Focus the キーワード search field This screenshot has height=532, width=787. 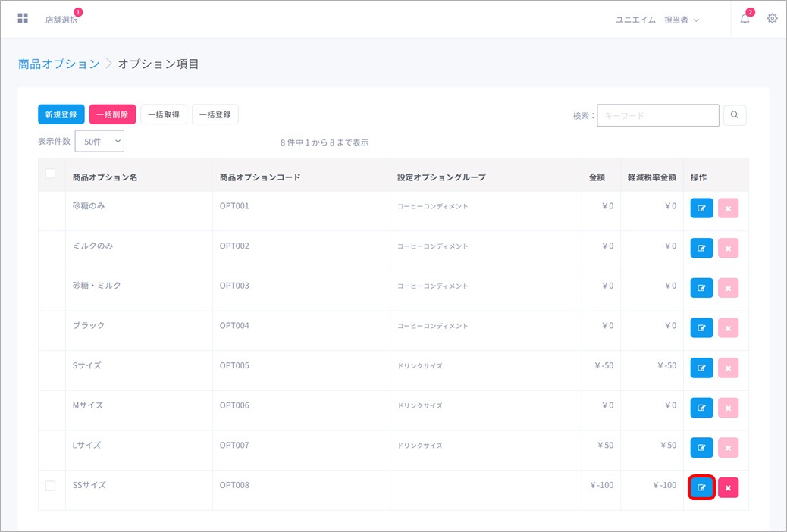(x=657, y=115)
